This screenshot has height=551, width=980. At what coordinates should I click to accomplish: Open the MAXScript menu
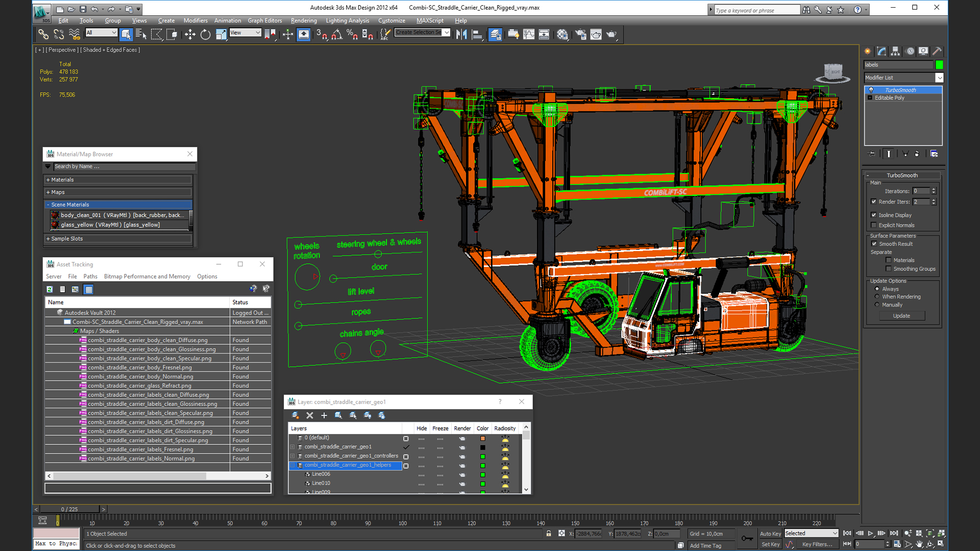[x=430, y=20]
